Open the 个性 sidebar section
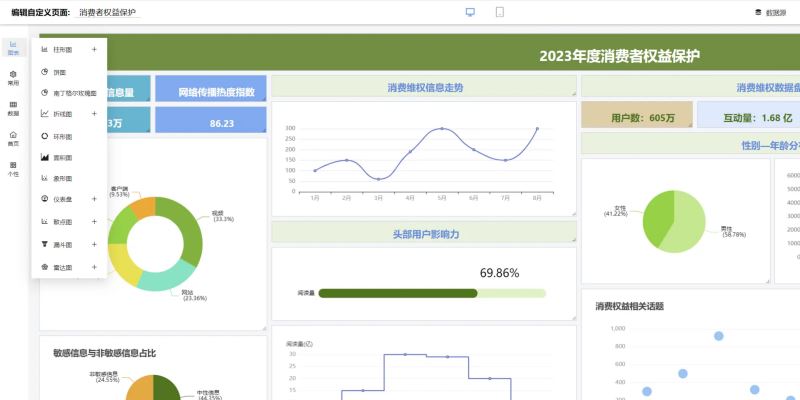Image resolution: width=800 pixels, height=400 pixels. [13, 169]
